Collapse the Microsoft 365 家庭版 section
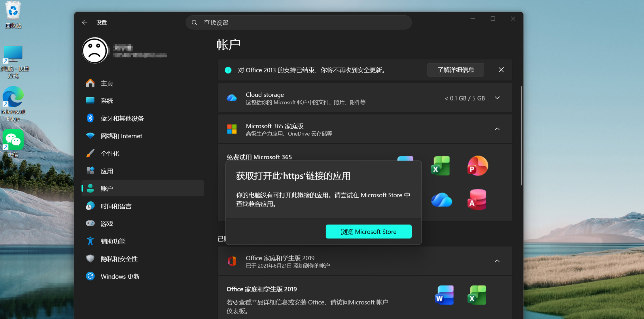 [x=497, y=129]
